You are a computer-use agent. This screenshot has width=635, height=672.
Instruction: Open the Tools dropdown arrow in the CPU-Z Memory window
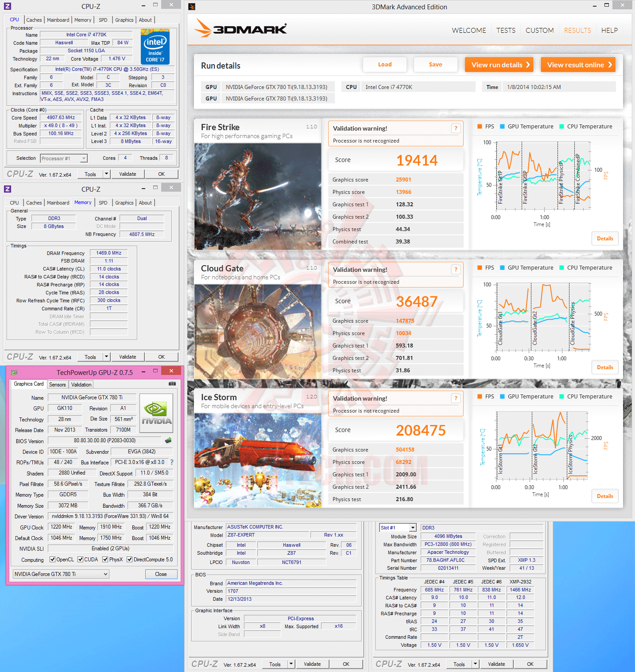click(x=106, y=357)
